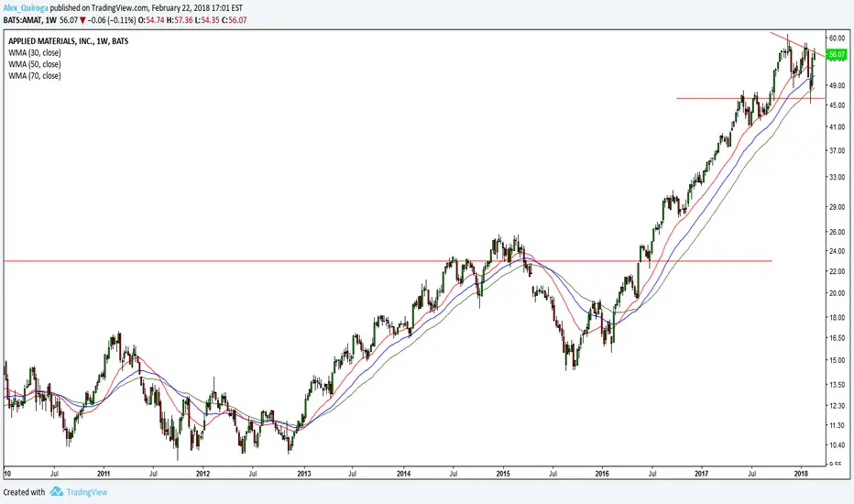Click the 2015 label on time axis
Viewport: 854px width, 504px height.
coord(503,474)
